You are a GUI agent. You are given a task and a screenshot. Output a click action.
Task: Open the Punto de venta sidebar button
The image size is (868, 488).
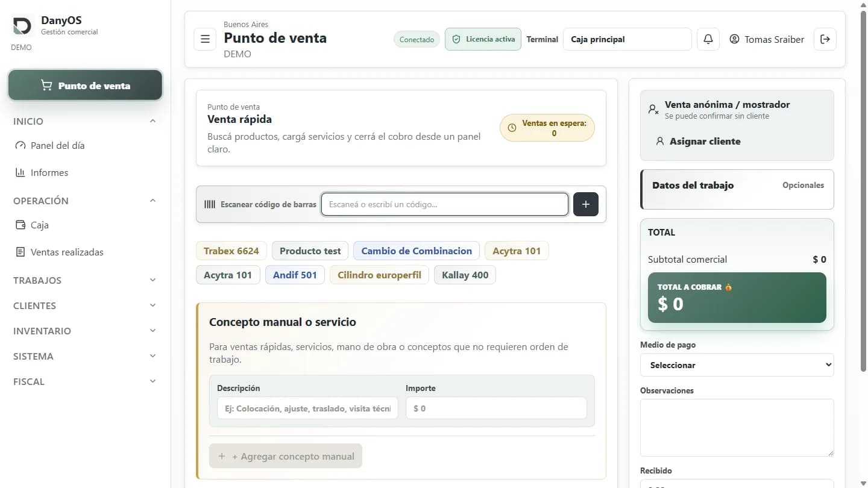85,86
